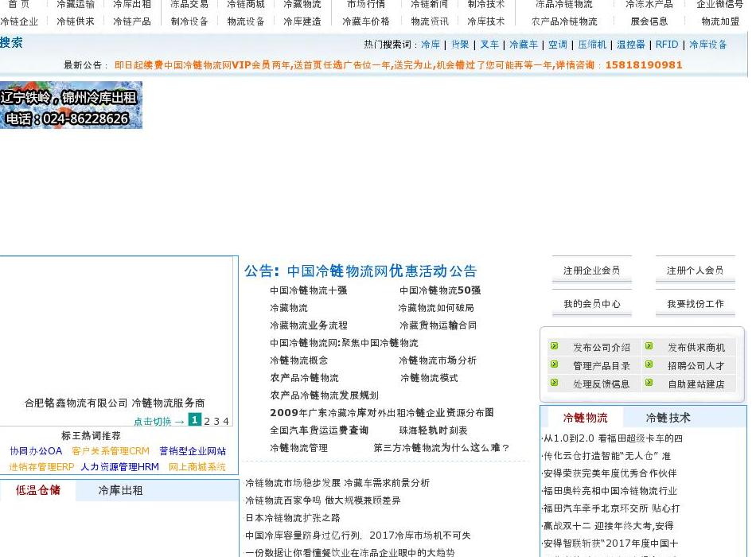Select the 低温仓储 tab
Image resolution: width=756 pixels, height=557 pixels.
point(38,490)
